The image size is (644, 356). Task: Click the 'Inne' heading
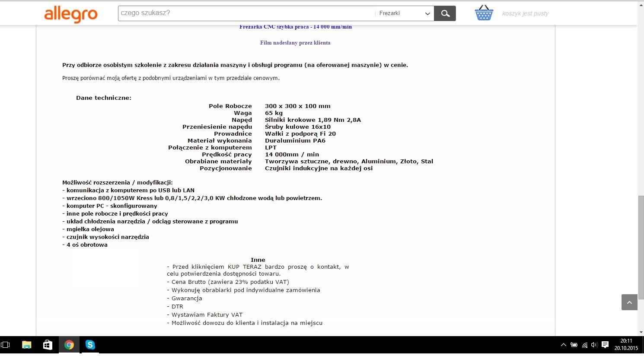[x=258, y=260]
